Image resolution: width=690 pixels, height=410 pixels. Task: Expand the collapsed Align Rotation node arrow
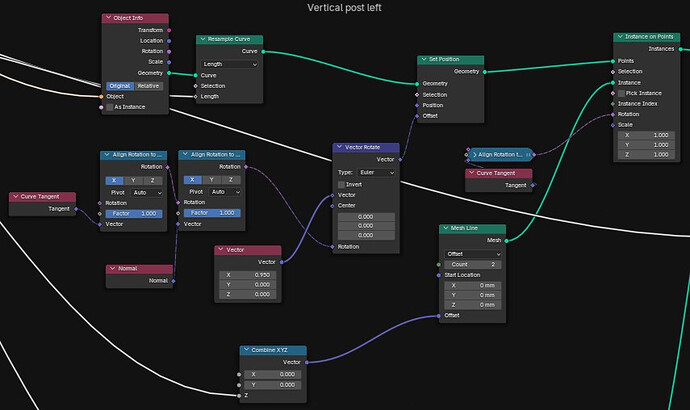coord(474,154)
